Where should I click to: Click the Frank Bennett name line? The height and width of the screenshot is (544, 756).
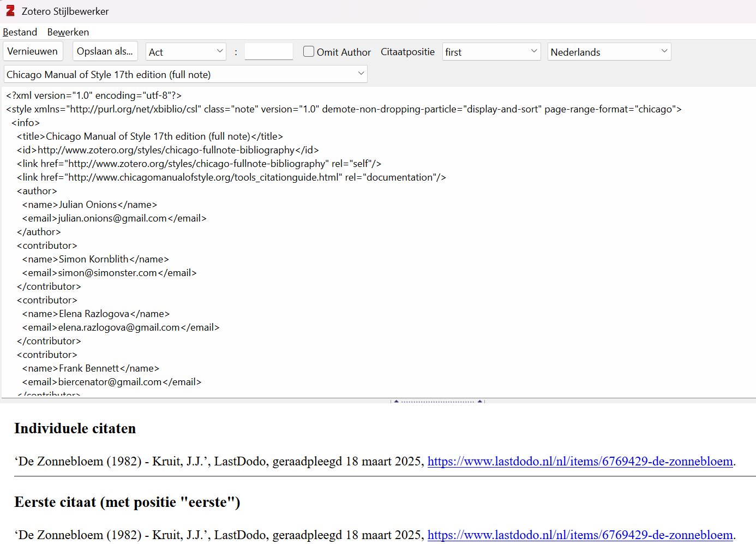tap(91, 368)
